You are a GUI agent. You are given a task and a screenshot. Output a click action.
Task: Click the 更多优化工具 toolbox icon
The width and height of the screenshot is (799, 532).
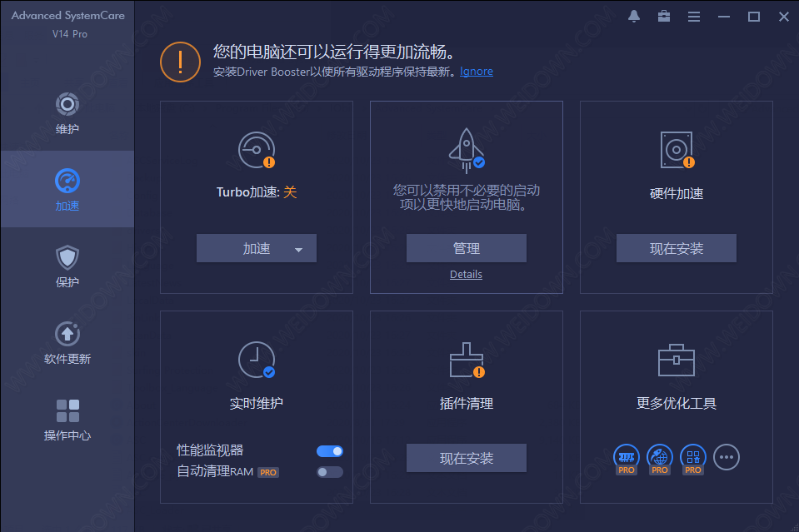(x=677, y=360)
